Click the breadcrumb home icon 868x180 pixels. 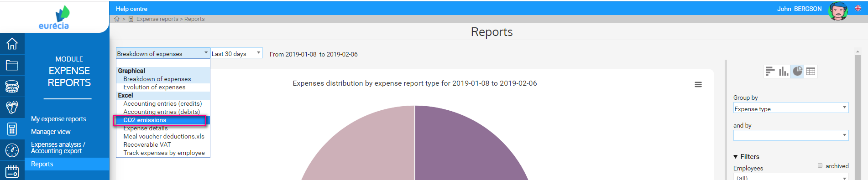(117, 19)
